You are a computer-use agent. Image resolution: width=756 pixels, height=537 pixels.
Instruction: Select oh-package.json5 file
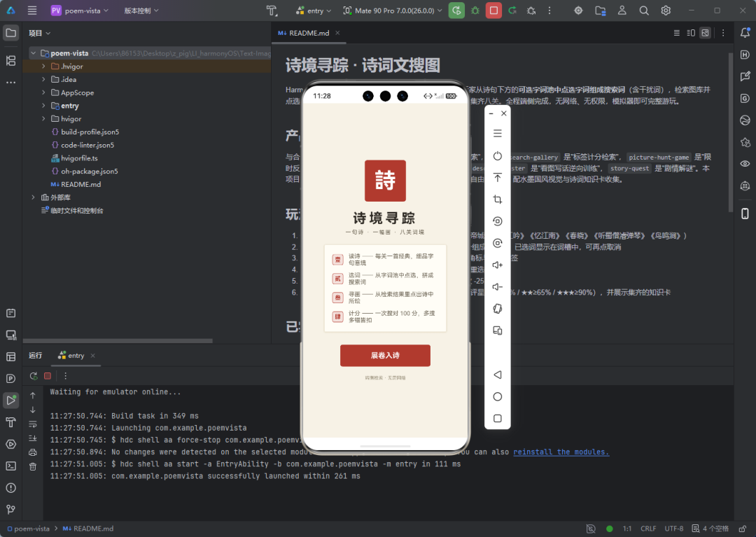coord(85,171)
